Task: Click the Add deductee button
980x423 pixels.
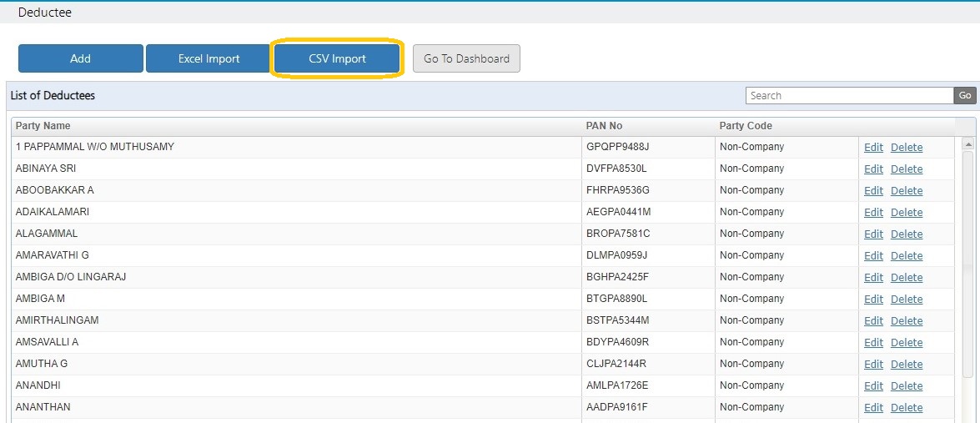Action: click(x=81, y=58)
